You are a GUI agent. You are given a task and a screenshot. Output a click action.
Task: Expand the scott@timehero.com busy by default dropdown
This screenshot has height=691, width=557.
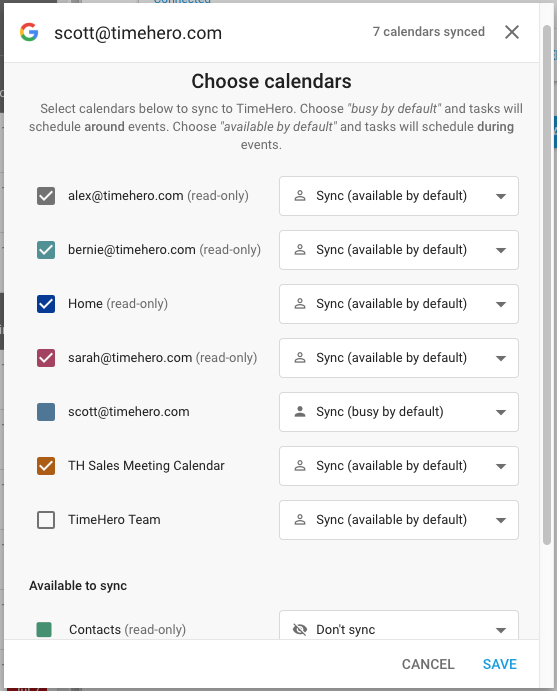[x=501, y=412]
